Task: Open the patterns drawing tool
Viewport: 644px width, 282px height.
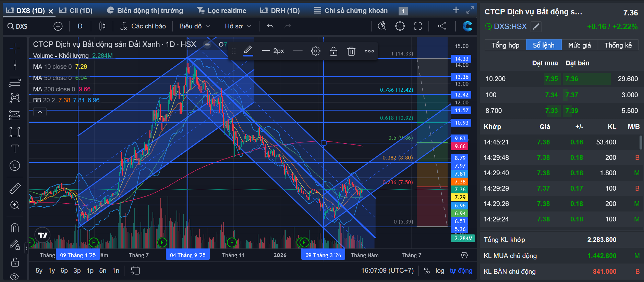Action: 15,98
